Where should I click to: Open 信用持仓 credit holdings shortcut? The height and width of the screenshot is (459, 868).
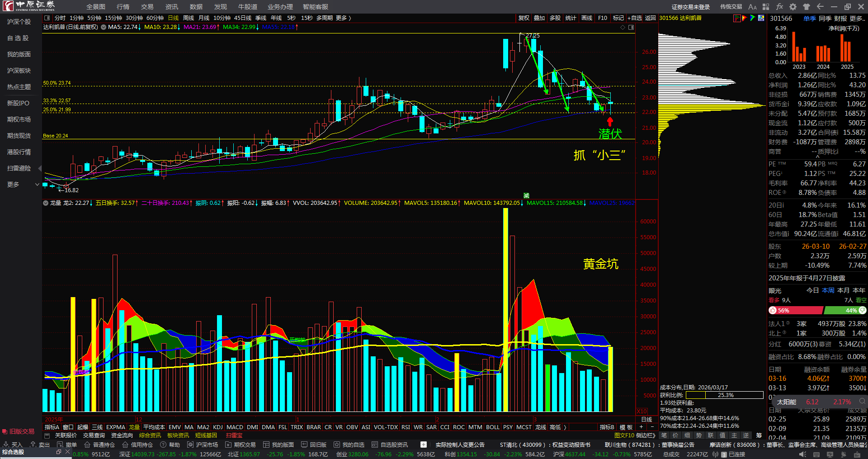[x=138, y=445]
